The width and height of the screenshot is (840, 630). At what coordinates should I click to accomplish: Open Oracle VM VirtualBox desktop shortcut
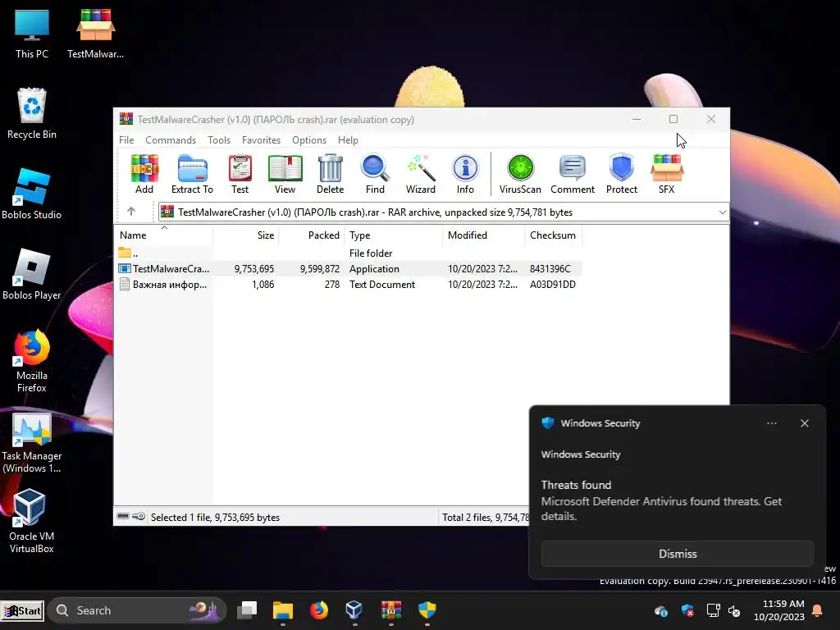pyautogui.click(x=32, y=521)
